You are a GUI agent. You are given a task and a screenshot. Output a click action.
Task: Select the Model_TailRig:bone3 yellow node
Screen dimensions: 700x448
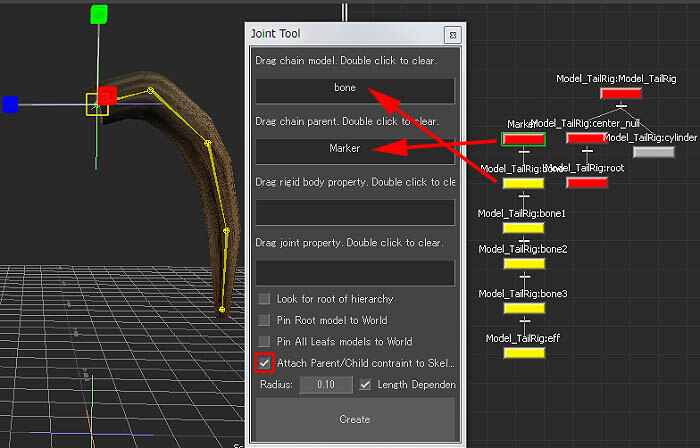[x=523, y=308]
